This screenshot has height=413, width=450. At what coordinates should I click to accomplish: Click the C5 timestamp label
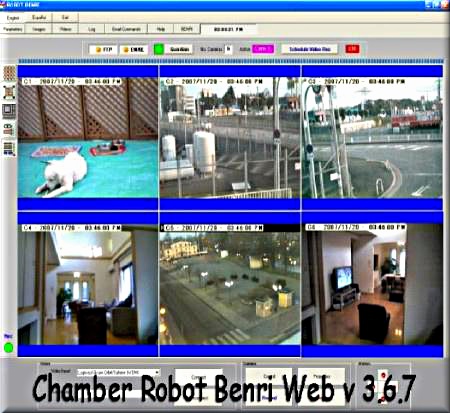coord(214,228)
